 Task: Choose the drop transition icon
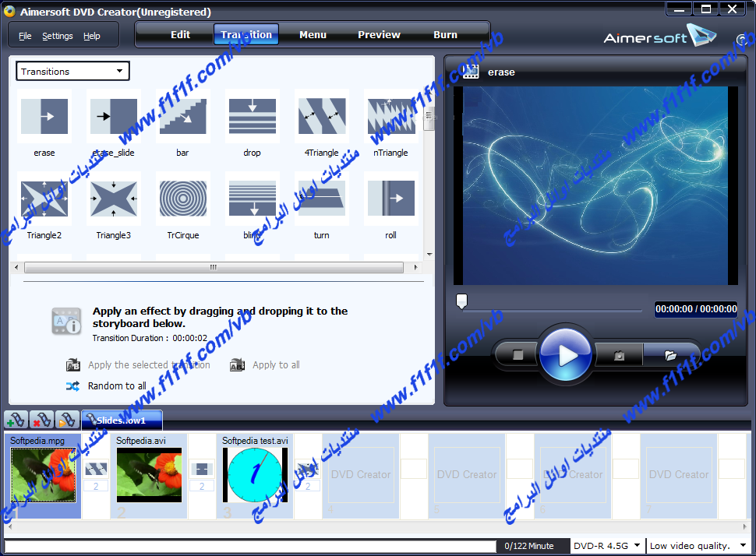252,116
